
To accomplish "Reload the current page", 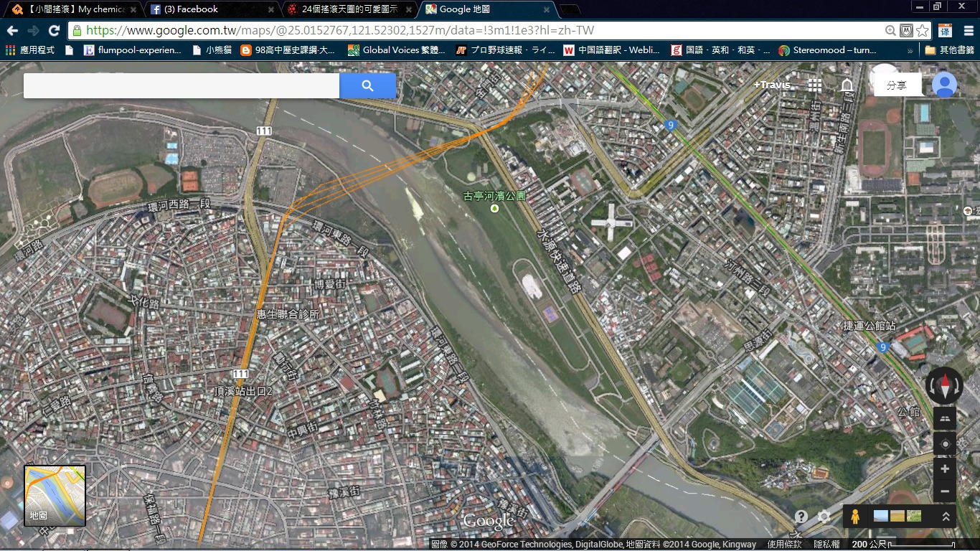I will coord(54,31).
